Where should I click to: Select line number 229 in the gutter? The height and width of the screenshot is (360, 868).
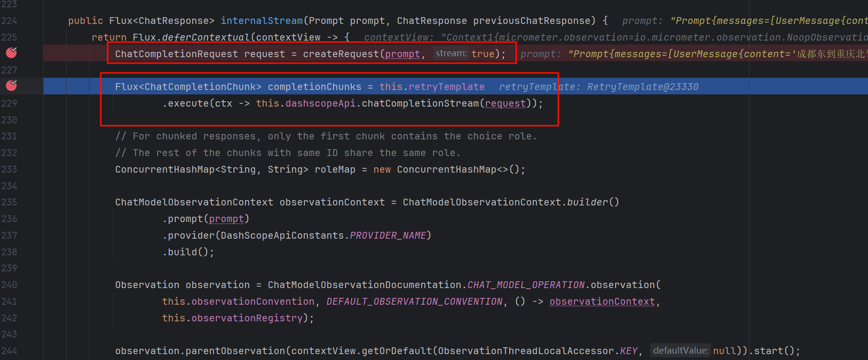(9, 103)
